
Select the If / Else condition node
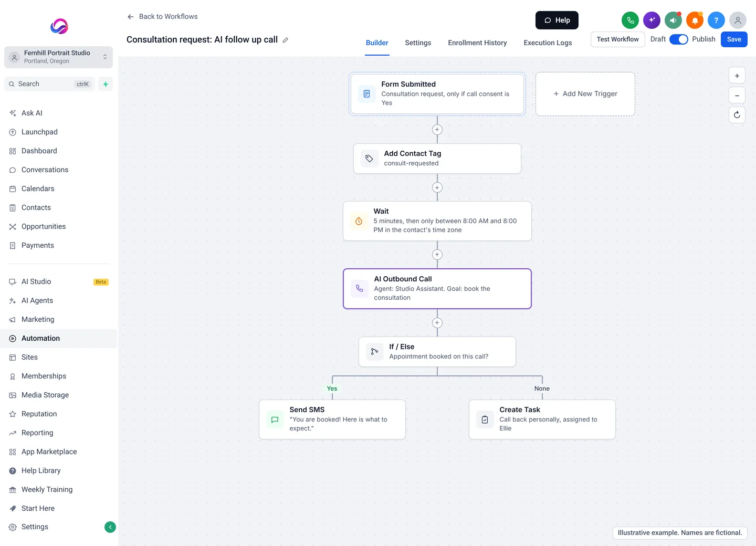[437, 352]
